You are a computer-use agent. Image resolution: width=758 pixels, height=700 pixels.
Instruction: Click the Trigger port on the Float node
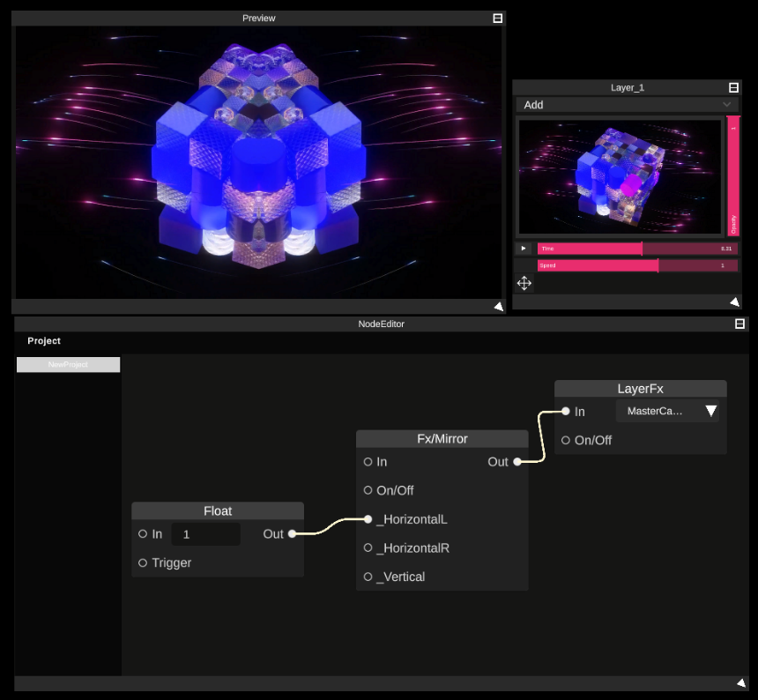(x=143, y=562)
